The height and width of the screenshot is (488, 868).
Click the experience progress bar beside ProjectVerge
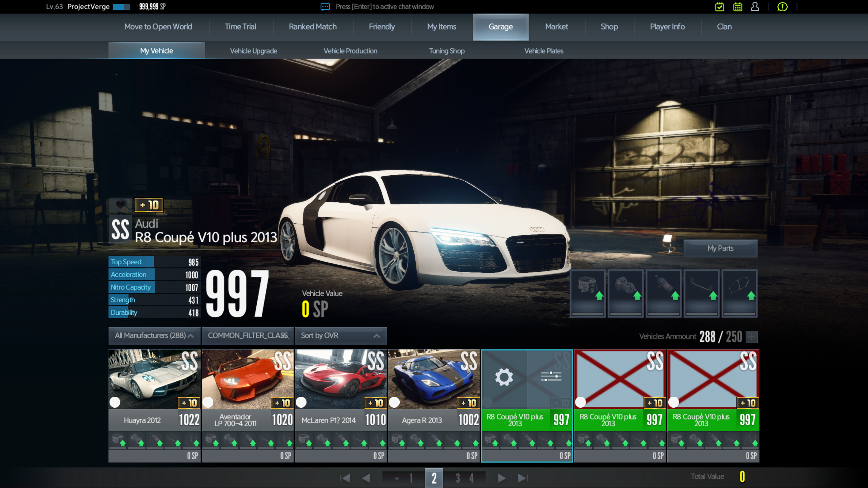[x=121, y=7]
